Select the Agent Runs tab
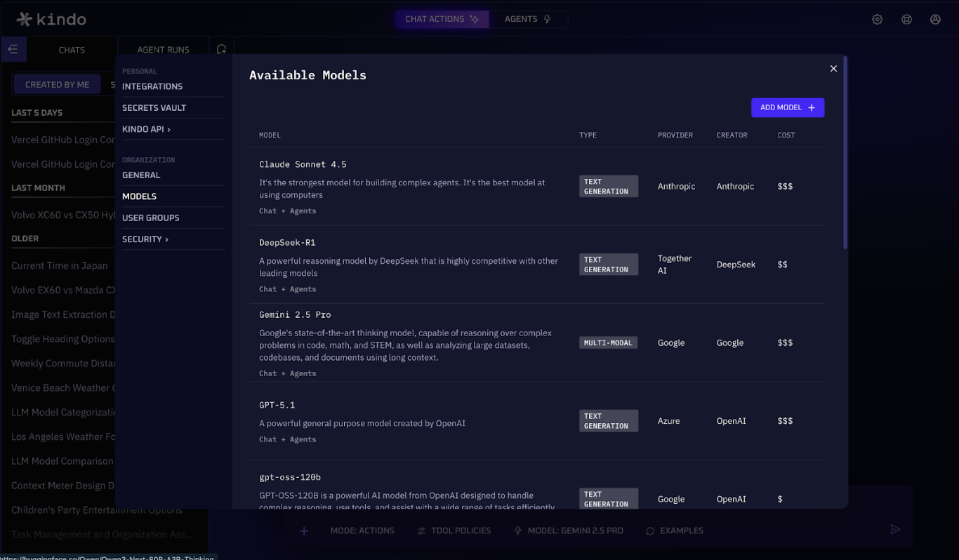The image size is (959, 560). pyautogui.click(x=163, y=50)
